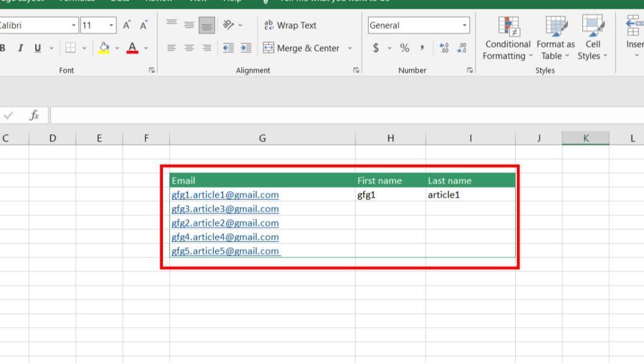
Task: Click the Percent Style icon
Action: point(404,48)
